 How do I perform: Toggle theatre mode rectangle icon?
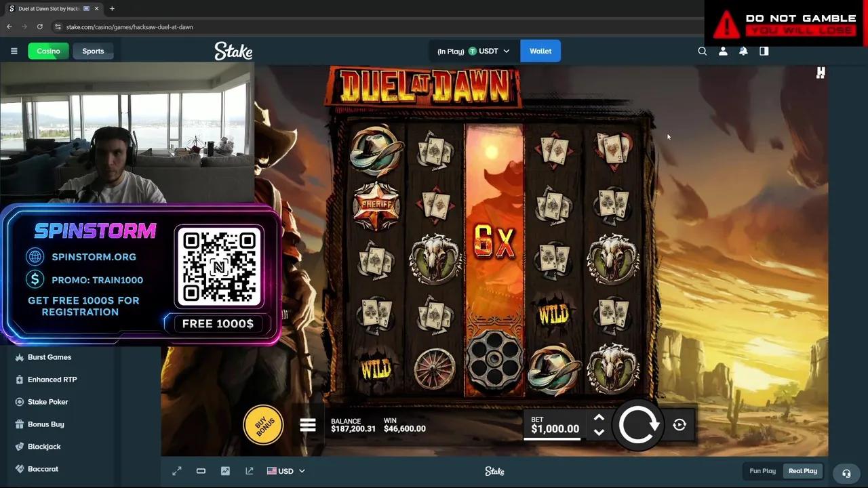(x=201, y=471)
